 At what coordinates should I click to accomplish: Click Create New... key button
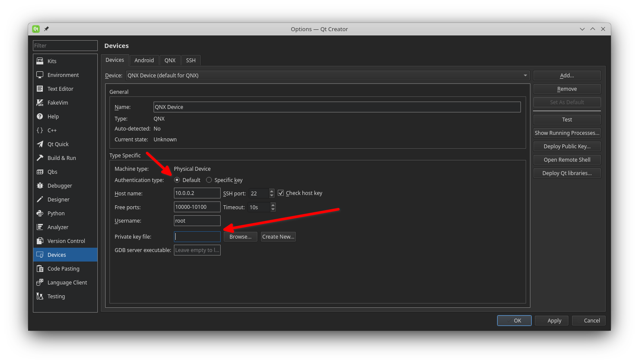278,236
